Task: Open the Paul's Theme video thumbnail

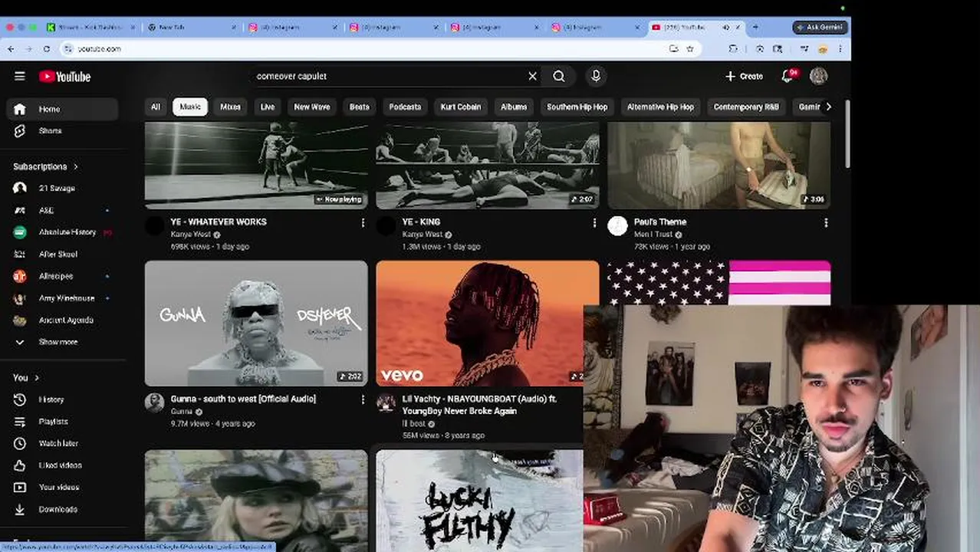Action: [x=719, y=165]
